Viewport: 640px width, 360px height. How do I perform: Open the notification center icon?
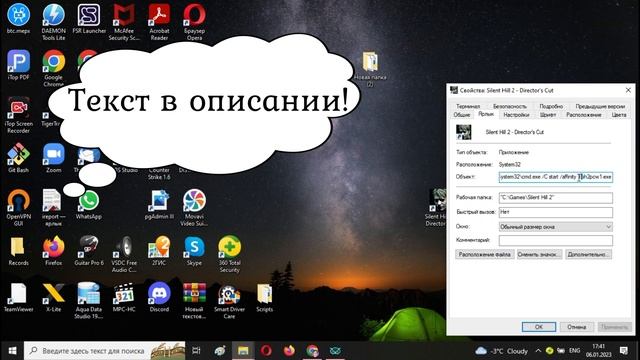[x=624, y=351]
